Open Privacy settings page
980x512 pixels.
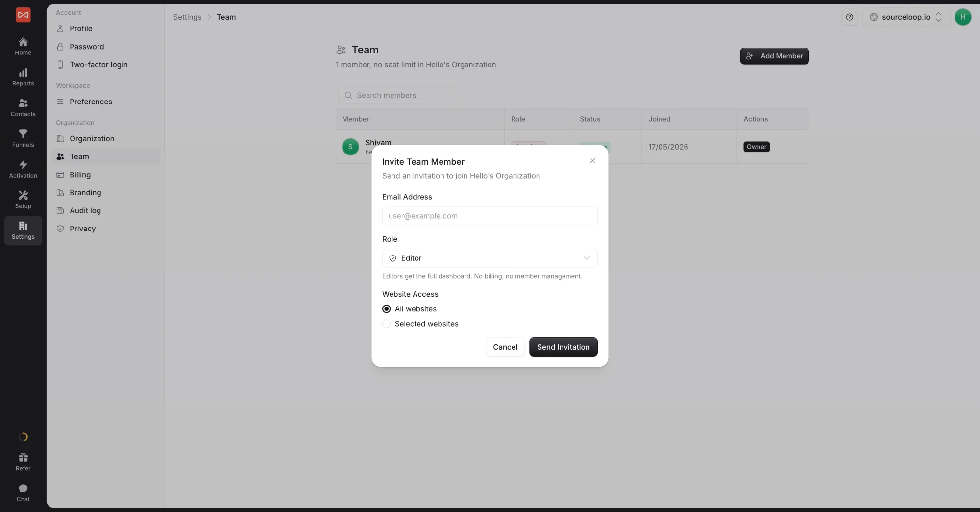click(106, 229)
